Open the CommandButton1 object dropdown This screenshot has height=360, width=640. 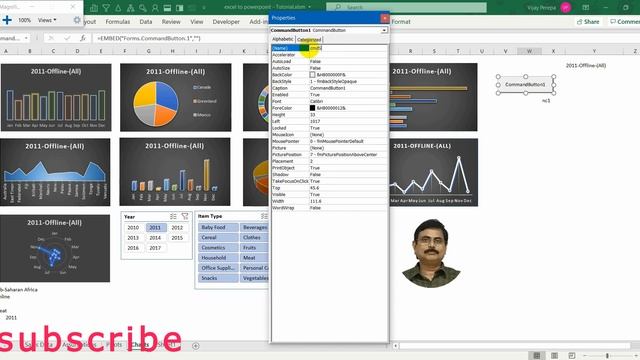coord(384,30)
